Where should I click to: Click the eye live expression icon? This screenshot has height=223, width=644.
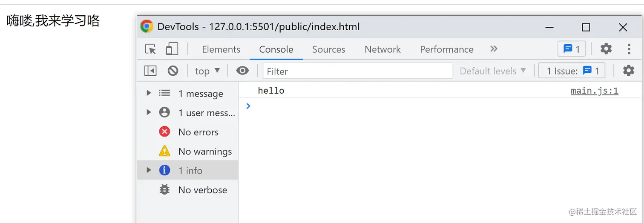pos(242,71)
